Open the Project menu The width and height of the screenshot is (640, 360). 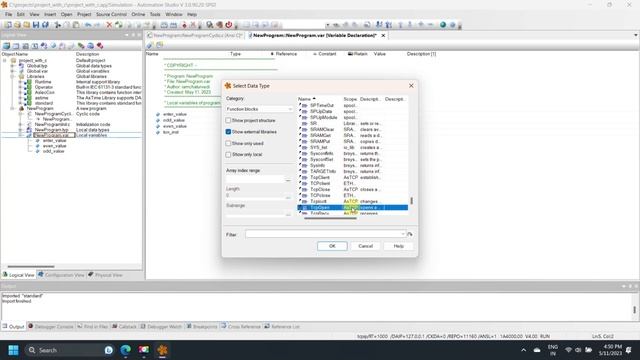coord(84,14)
